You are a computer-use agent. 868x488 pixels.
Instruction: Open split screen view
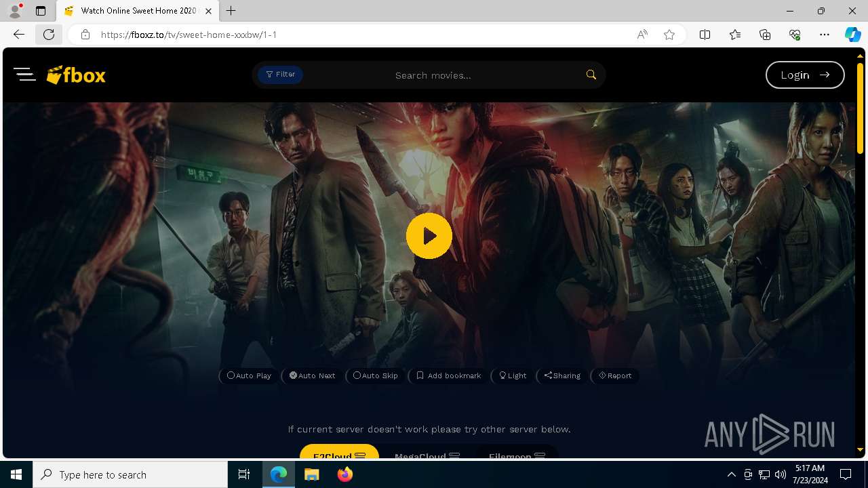click(x=705, y=35)
